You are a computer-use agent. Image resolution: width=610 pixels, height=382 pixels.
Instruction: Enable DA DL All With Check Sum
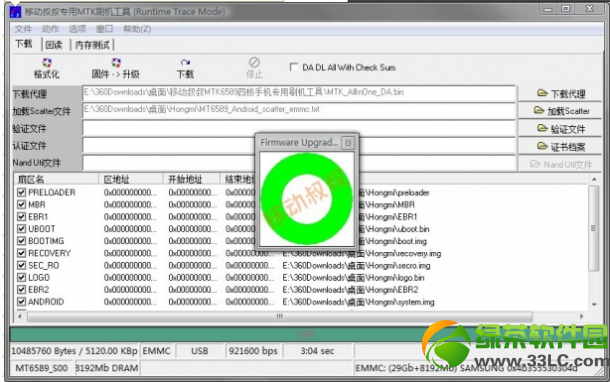click(294, 67)
